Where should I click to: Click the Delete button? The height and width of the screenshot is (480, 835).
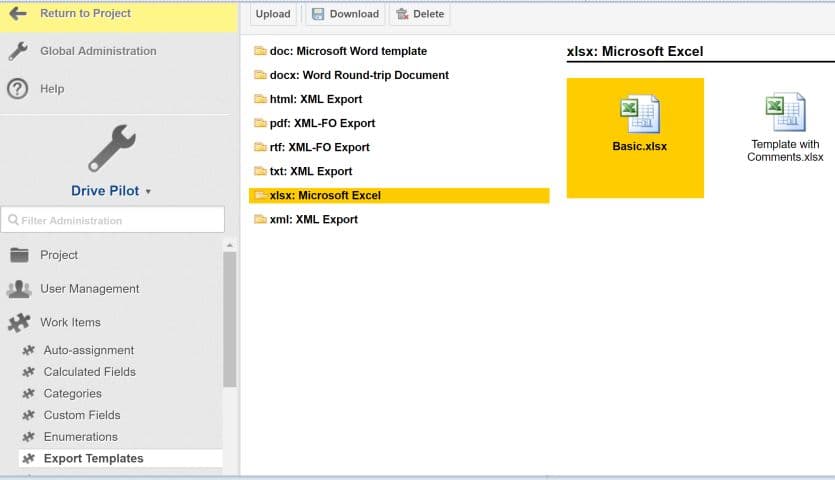(x=419, y=14)
